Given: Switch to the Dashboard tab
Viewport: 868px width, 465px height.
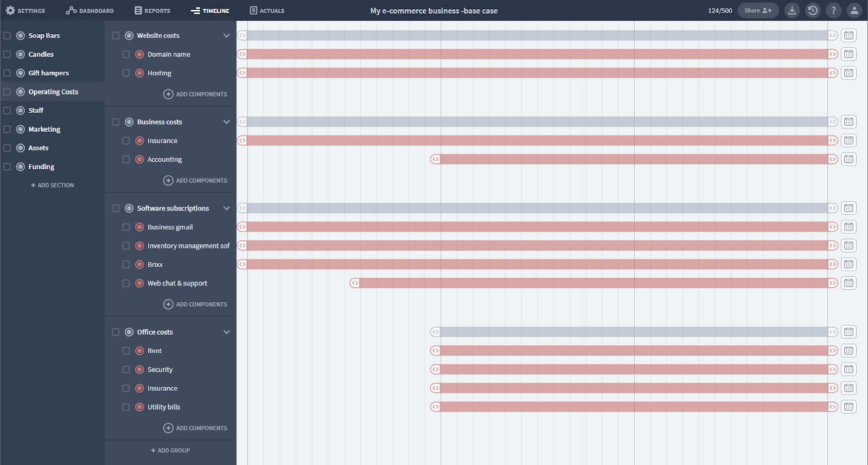Looking at the screenshot, I should [x=90, y=10].
